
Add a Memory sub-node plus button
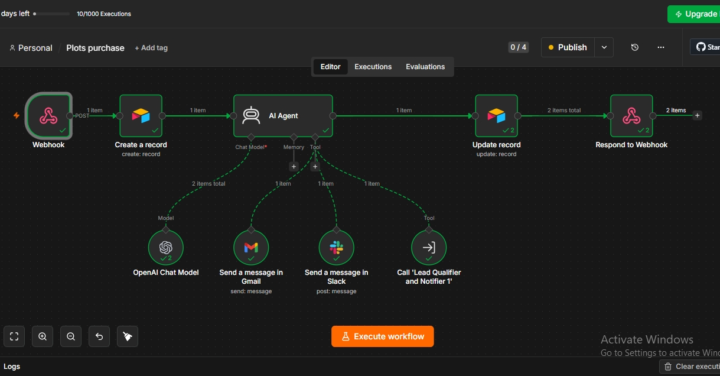click(294, 167)
